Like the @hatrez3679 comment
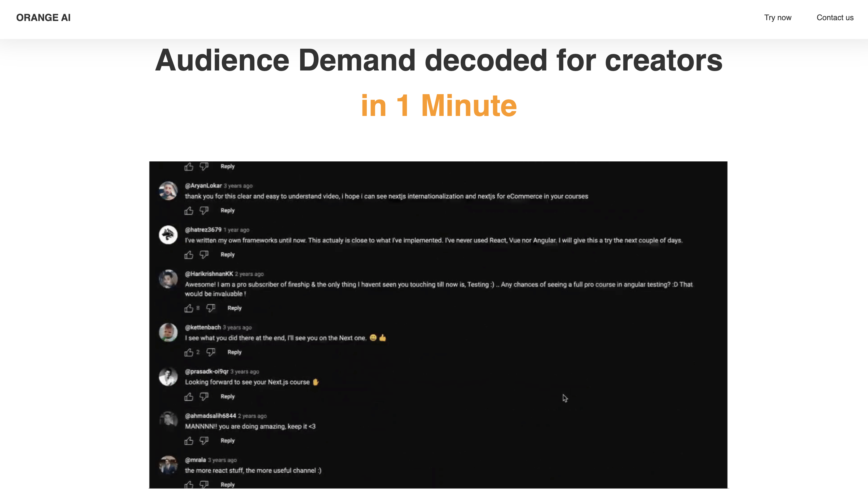This screenshot has width=868, height=495. click(x=189, y=255)
